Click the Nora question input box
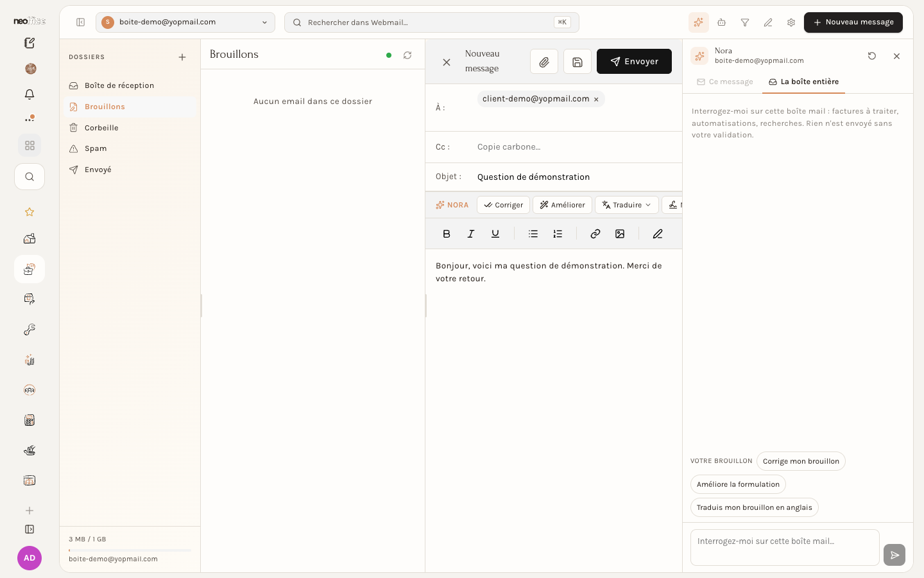This screenshot has width=924, height=578. pos(785,548)
